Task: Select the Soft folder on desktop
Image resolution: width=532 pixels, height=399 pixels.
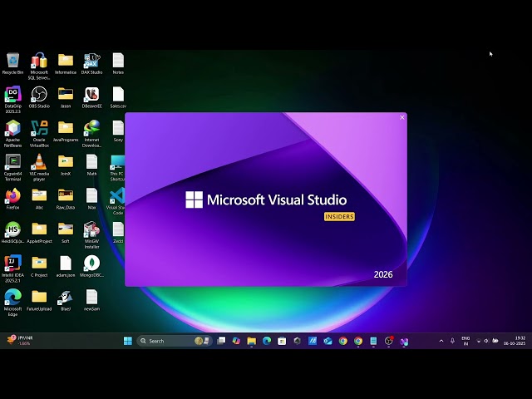Action: (x=66, y=233)
